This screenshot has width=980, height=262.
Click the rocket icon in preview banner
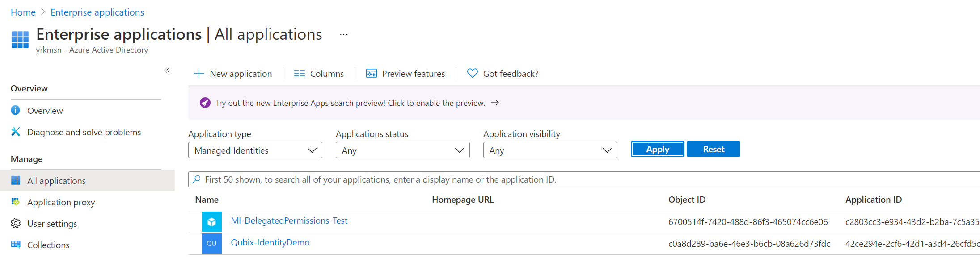205,103
